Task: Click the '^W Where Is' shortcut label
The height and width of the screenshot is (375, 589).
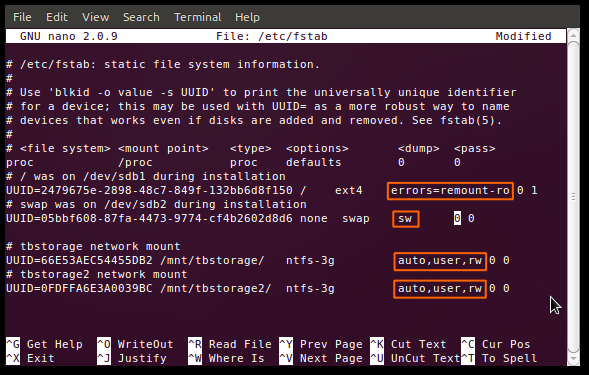Action: tap(226, 358)
